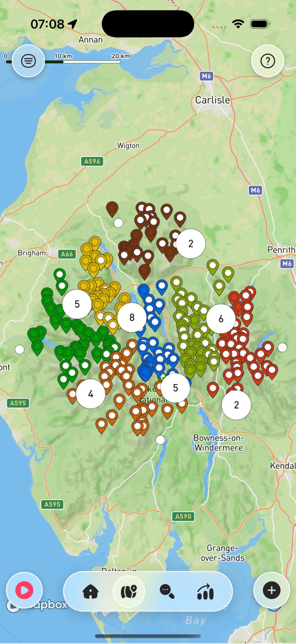Select the white dot marker near Brigham coast

tap(20, 349)
